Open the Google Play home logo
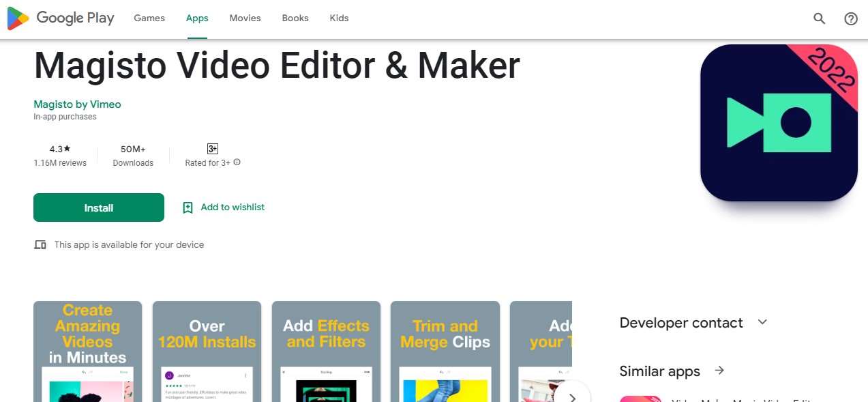 [61, 18]
